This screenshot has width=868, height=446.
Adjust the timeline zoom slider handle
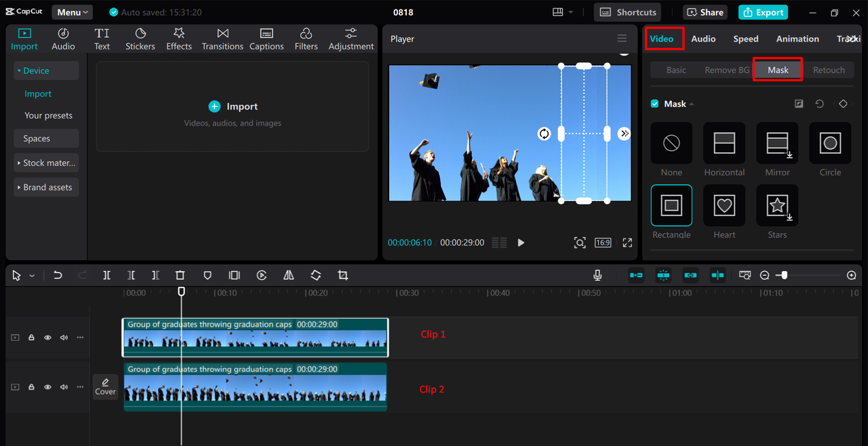785,275
